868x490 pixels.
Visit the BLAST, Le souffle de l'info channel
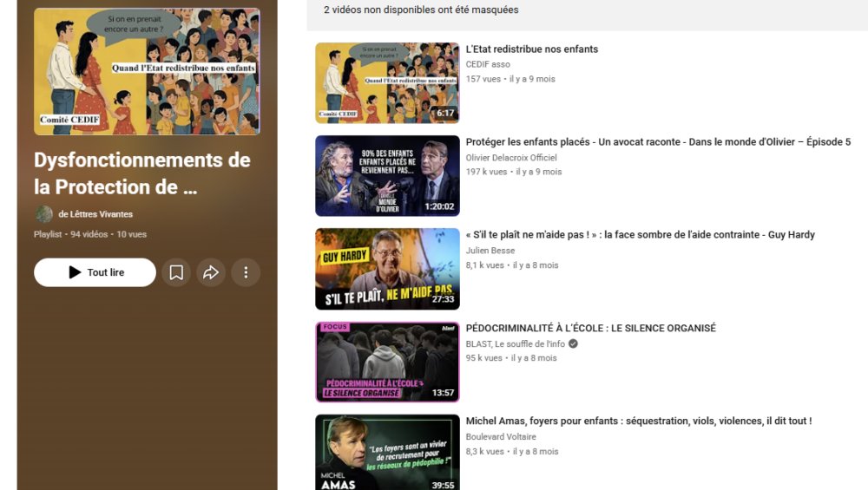[516, 344]
